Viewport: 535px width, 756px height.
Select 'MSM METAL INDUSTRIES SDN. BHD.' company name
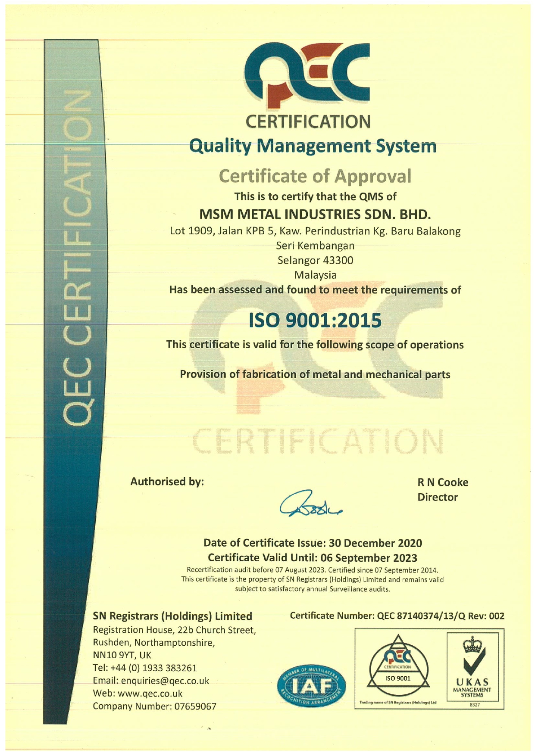(x=315, y=214)
